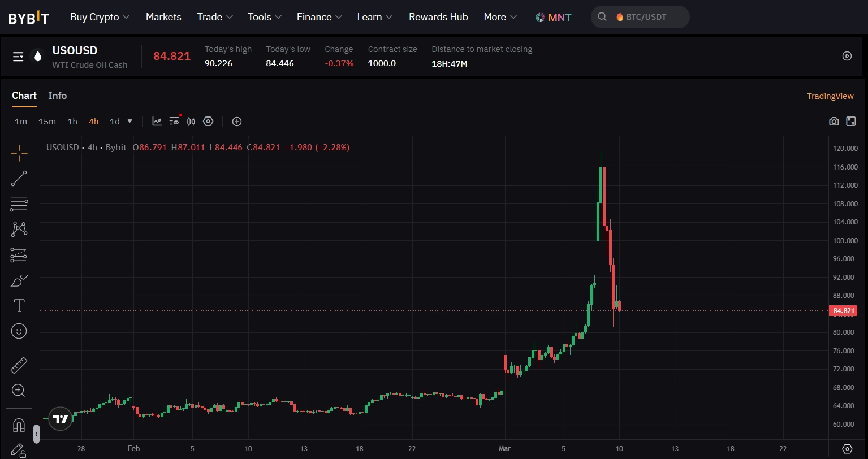Switch to the Info tab
Screen dimensions: 868x459
(x=57, y=95)
